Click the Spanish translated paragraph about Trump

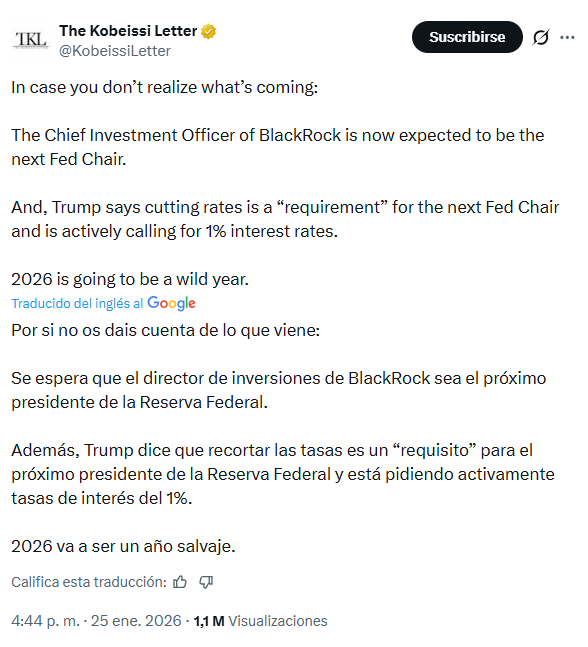click(x=283, y=474)
